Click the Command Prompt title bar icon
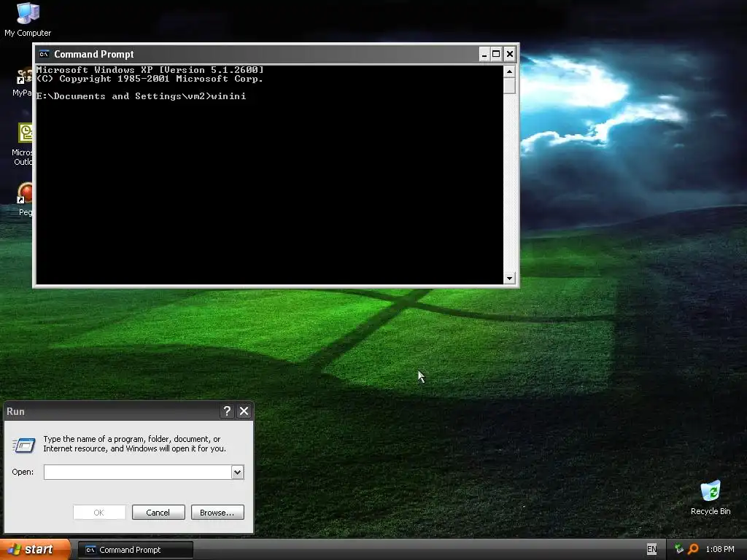747x560 pixels. [x=44, y=54]
